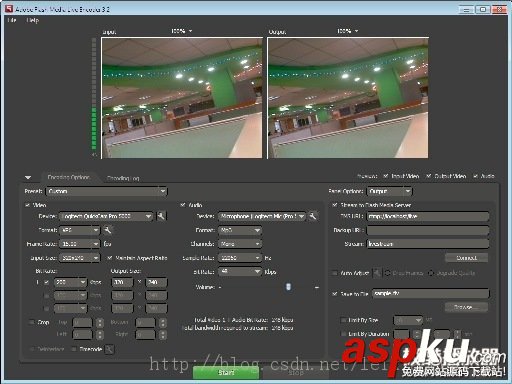Click the volume slider handle

pos(289,287)
